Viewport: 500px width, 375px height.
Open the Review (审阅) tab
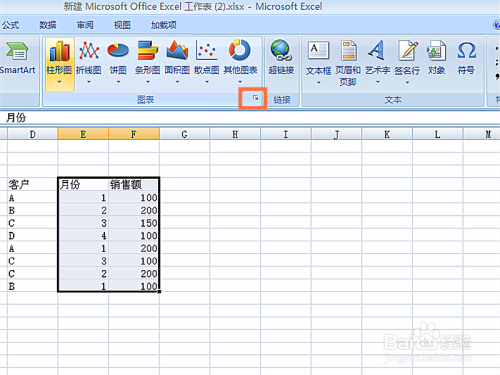[x=85, y=25]
